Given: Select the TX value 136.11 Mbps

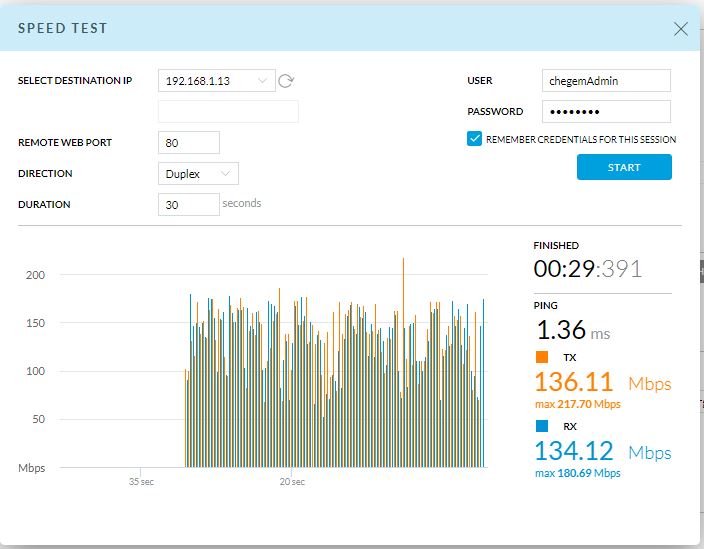Looking at the screenshot, I should (603, 382).
